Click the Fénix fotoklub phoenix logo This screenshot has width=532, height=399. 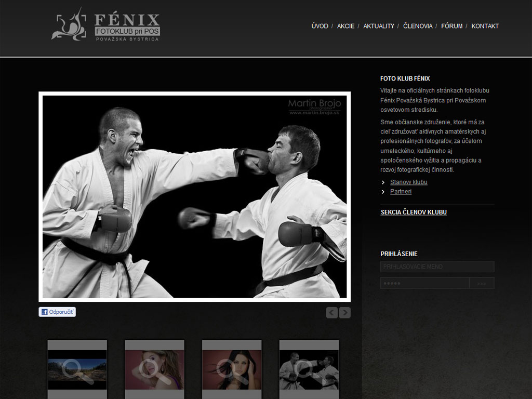point(105,25)
